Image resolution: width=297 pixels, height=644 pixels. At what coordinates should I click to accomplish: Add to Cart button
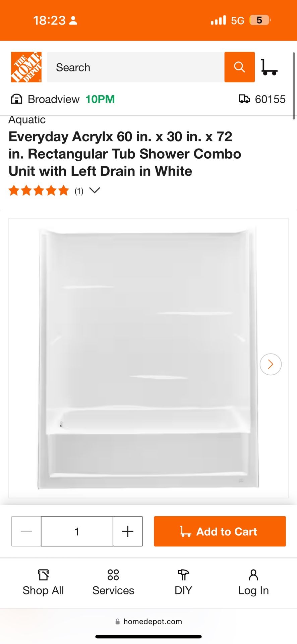click(x=220, y=531)
